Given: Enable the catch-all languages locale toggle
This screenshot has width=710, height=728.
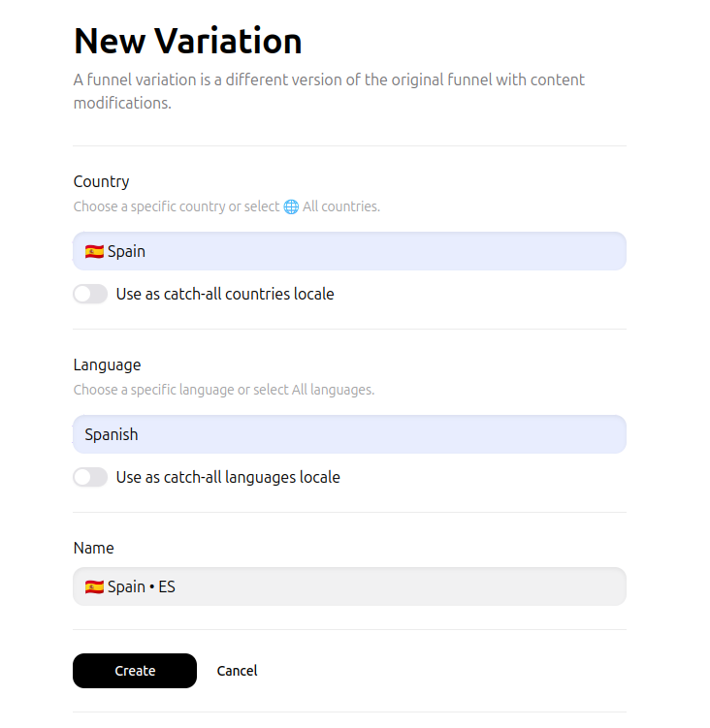Looking at the screenshot, I should pyautogui.click(x=90, y=477).
